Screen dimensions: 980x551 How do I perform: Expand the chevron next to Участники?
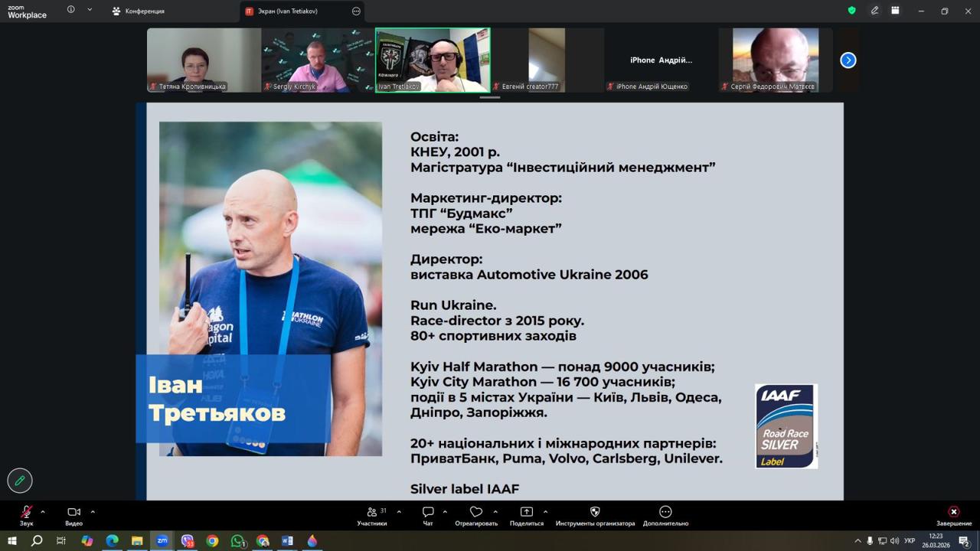tap(399, 511)
